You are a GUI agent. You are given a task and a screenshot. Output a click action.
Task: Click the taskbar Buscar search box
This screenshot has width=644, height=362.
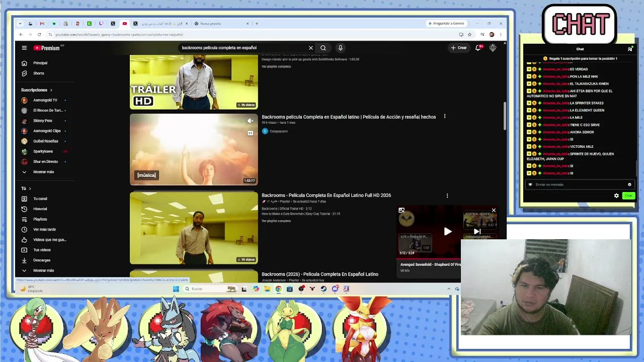click(x=210, y=289)
